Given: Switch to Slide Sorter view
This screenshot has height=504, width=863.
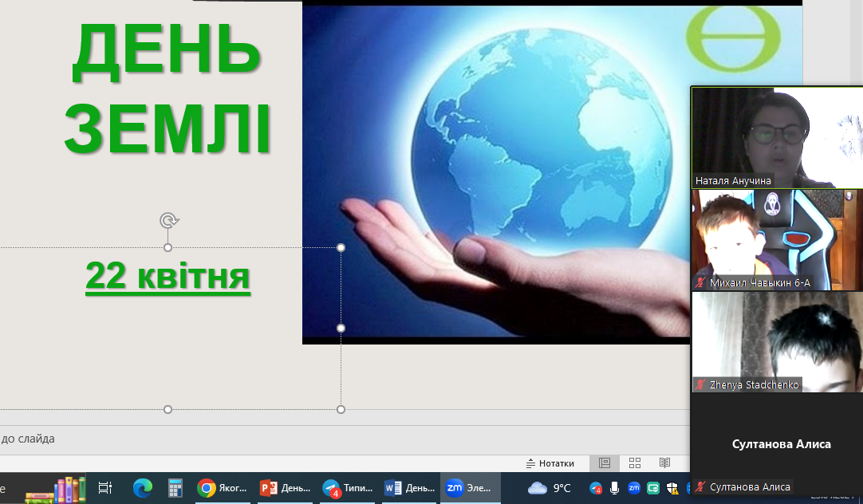Looking at the screenshot, I should pos(635,463).
